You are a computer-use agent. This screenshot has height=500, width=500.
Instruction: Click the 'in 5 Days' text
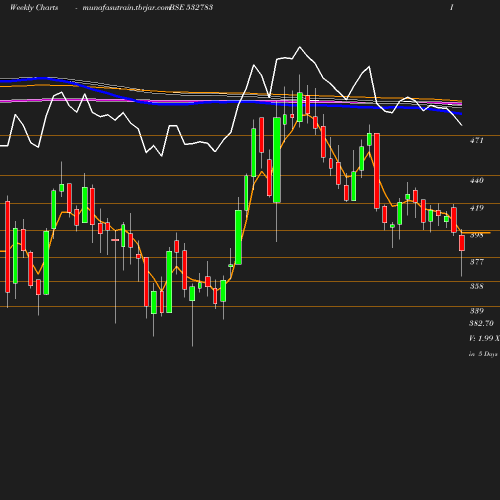click(x=483, y=354)
